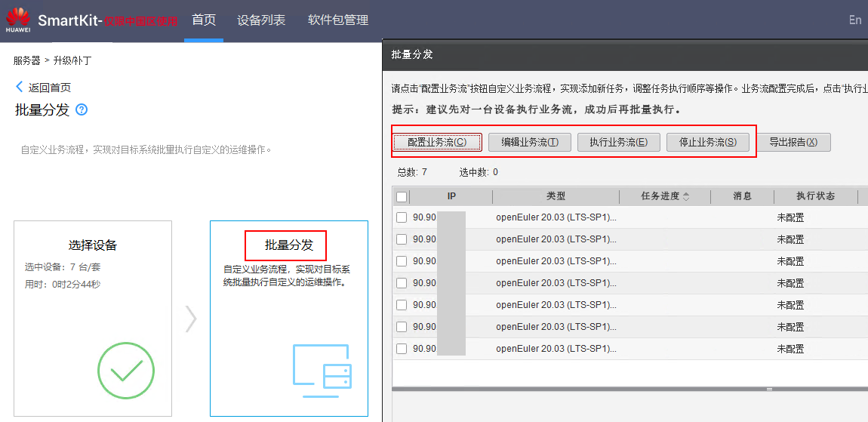This screenshot has height=422, width=868.
Task: Check the seventh device row checkbox
Action: [x=402, y=348]
